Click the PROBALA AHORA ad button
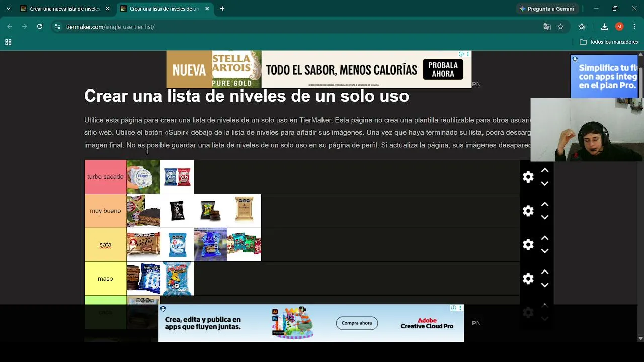Image resolution: width=644 pixels, height=362 pixels. point(443,70)
